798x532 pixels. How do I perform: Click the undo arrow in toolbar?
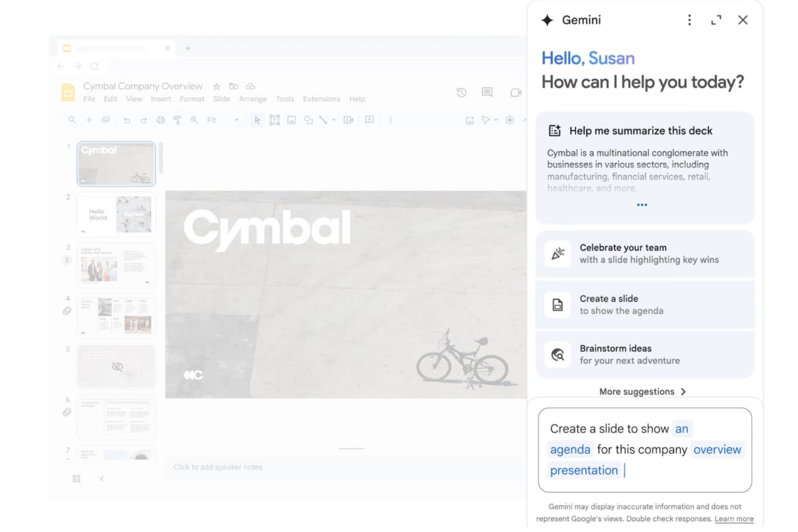coord(127,120)
